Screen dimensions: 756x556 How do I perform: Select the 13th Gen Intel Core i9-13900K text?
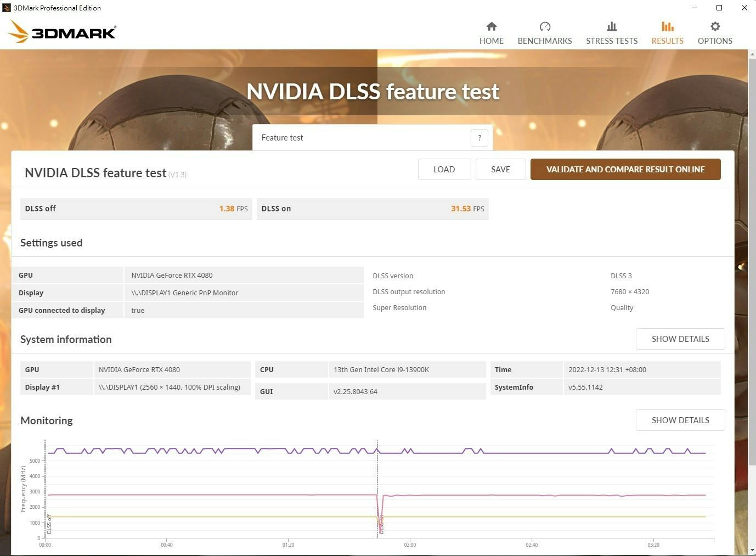coord(381,370)
